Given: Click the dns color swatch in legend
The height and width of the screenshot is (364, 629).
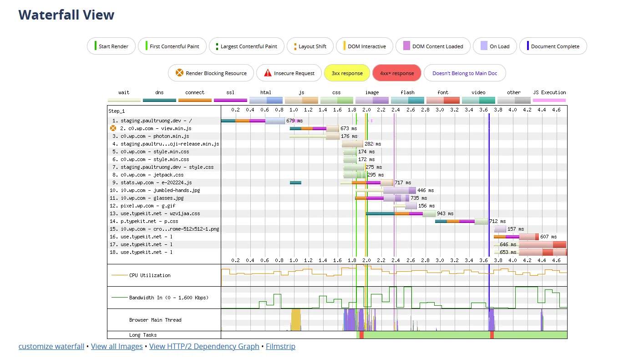Looking at the screenshot, I should (159, 100).
